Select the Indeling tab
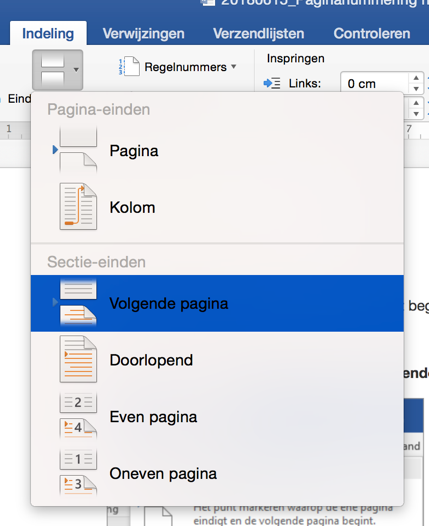Viewport: 429px width, 526px height. tap(48, 34)
